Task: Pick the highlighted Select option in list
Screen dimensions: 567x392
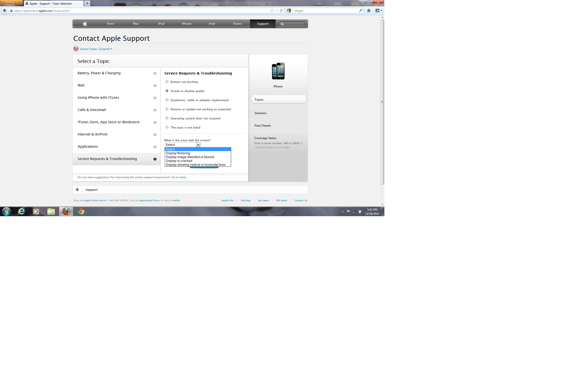Action: [198, 149]
